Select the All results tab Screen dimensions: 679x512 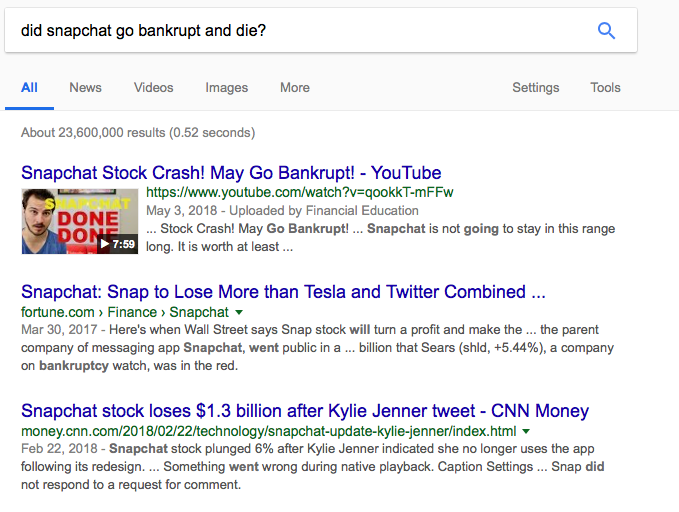tap(29, 87)
